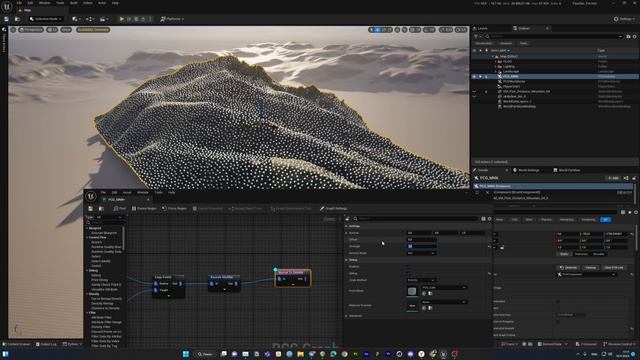Open the Windows Start menu
This screenshot has height=360, width=640.
[186, 354]
